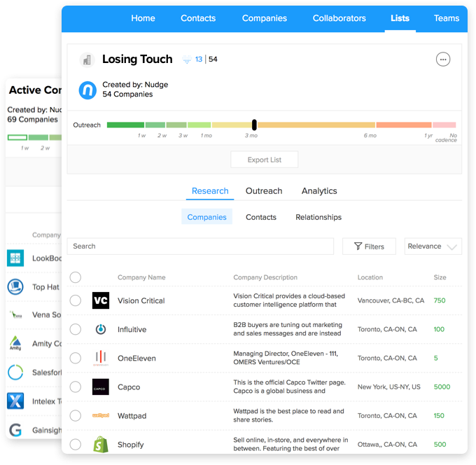Select the Contacts sub-tab

(261, 217)
